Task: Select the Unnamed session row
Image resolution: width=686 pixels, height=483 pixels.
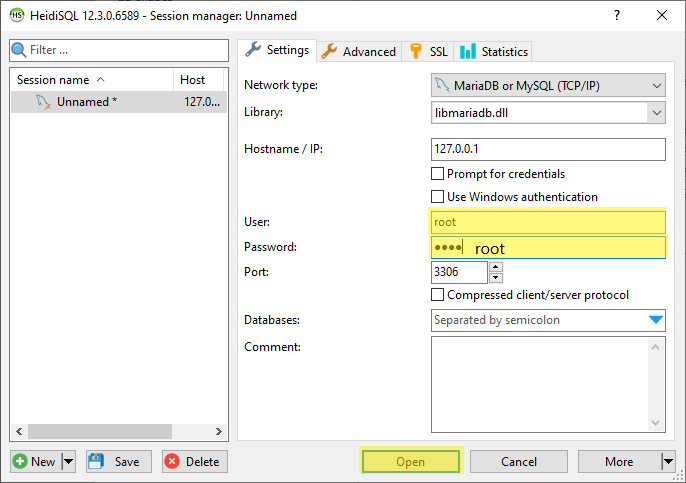Action: (119, 102)
